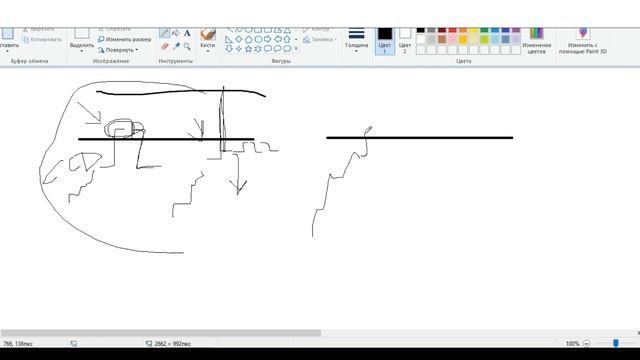This screenshot has width=640, height=360.
Task: Click the 766, 138пкс cursor position text
Action: 18,344
